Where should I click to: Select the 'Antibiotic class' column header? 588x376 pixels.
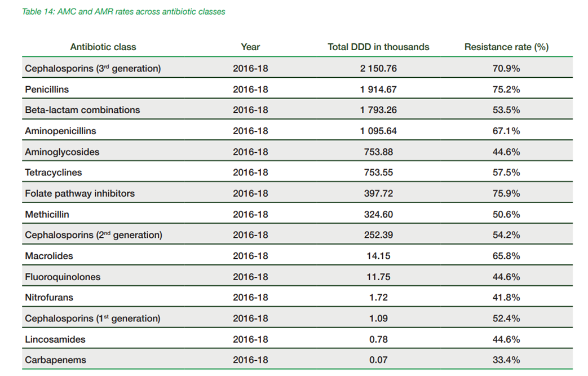pyautogui.click(x=103, y=47)
